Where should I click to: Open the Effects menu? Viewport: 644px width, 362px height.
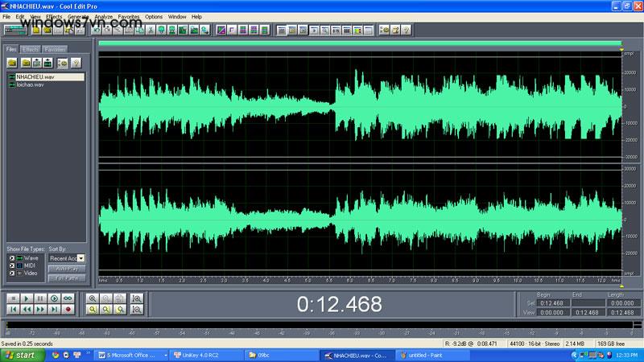click(x=53, y=16)
